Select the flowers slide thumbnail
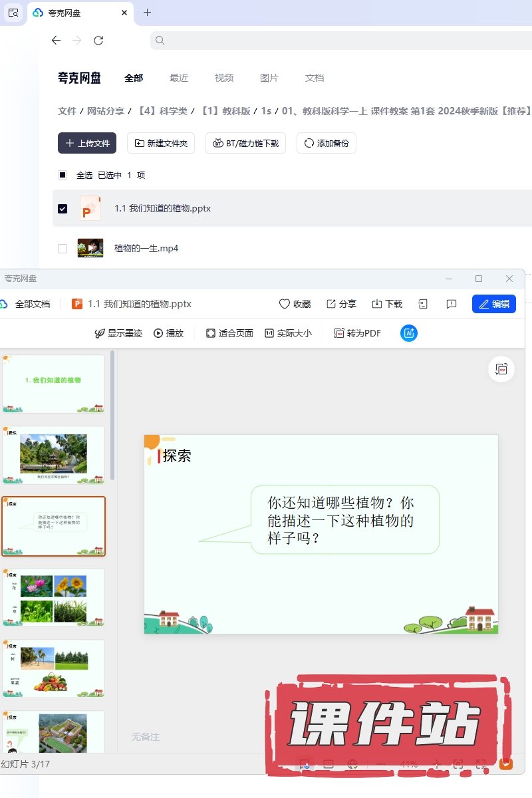532x798 pixels. pos(54,597)
